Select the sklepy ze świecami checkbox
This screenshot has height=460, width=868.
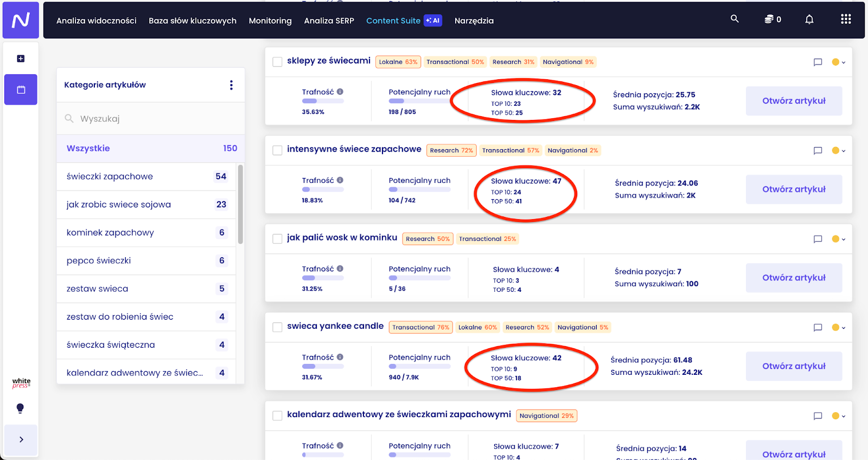click(x=277, y=62)
